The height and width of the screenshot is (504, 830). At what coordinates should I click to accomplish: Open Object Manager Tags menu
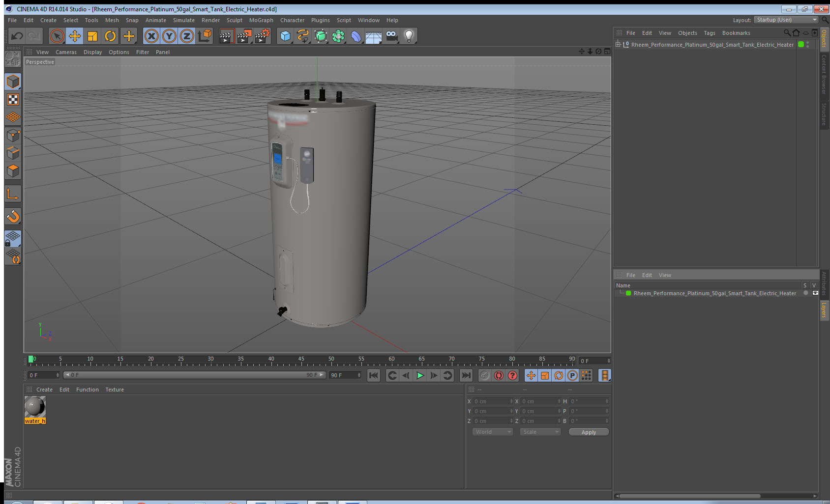coord(710,33)
